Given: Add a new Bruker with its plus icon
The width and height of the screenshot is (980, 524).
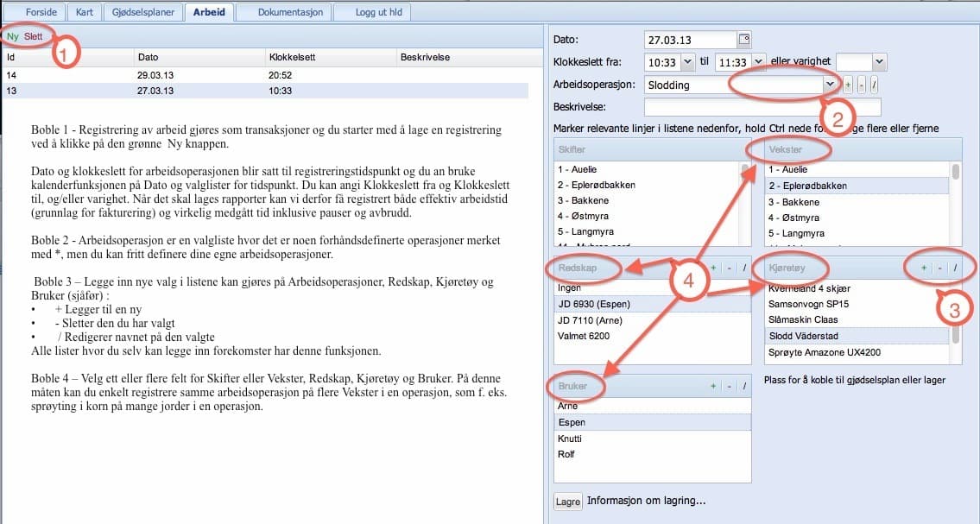Looking at the screenshot, I should 713,386.
